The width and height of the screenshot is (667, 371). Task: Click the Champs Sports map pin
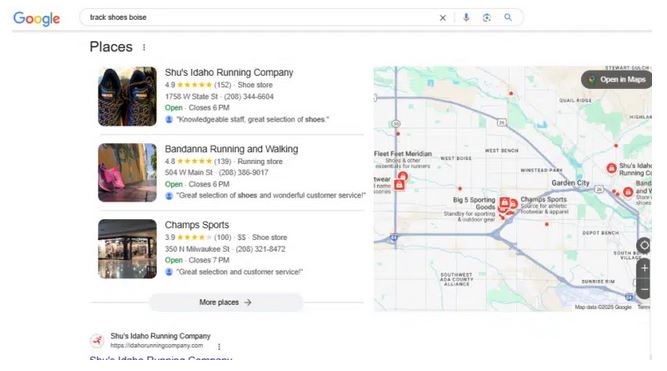[x=513, y=204]
